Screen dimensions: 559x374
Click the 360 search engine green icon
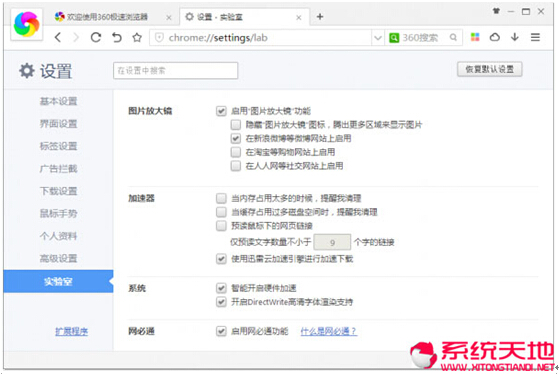coord(394,37)
